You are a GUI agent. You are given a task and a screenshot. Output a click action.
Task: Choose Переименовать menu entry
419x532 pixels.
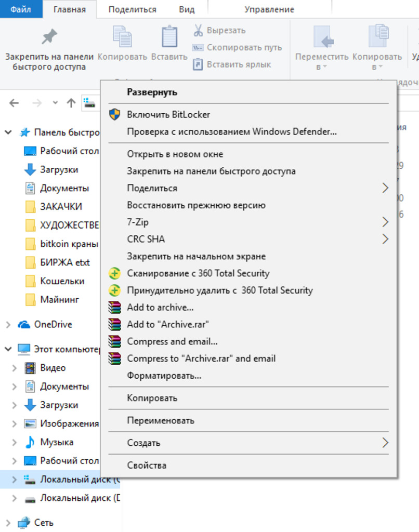click(x=248, y=420)
